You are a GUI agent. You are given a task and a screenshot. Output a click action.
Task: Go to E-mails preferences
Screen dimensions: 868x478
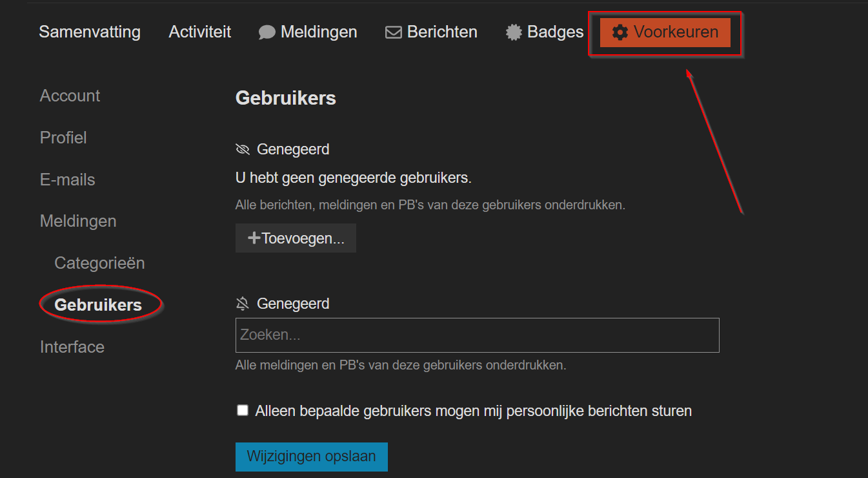pos(68,180)
